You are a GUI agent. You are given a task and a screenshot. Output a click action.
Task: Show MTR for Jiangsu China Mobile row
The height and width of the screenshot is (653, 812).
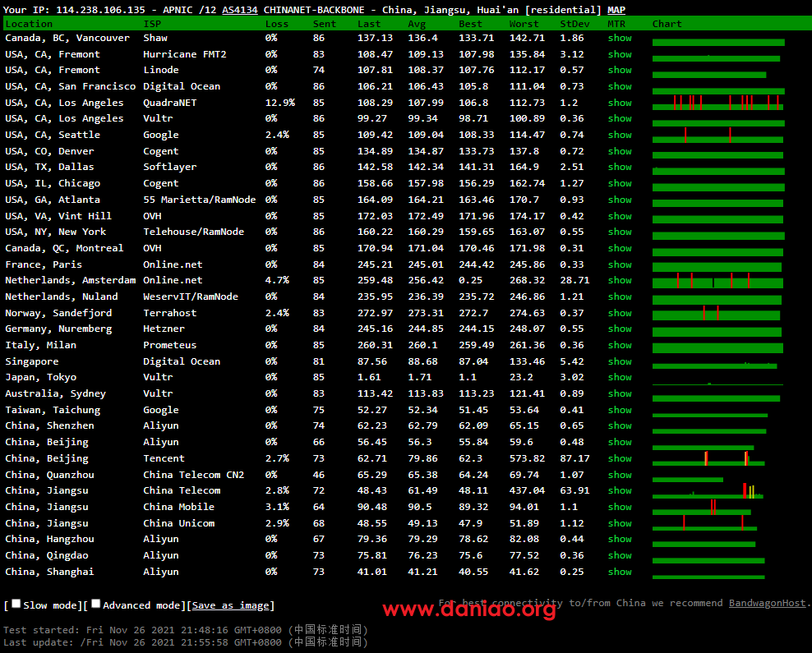point(620,507)
